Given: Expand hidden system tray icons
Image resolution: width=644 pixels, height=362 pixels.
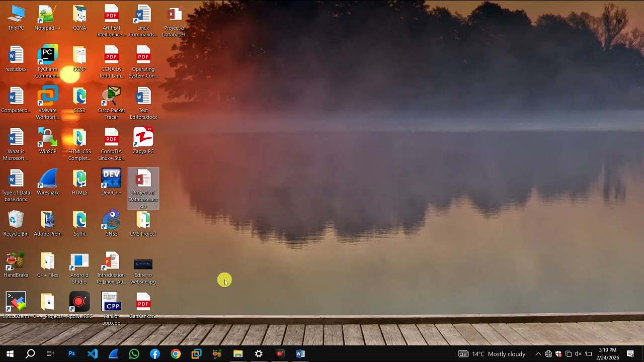Looking at the screenshot, I should (x=538, y=354).
